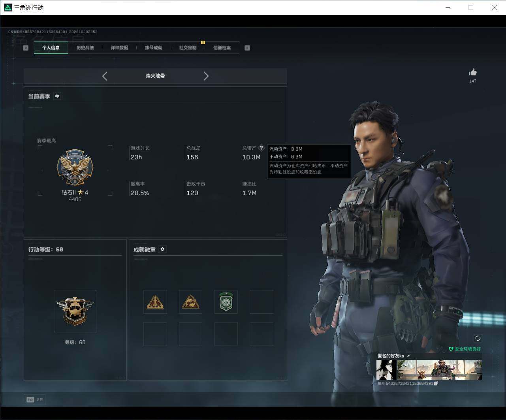506x420 pixels.
Task: Click the black-and-white player avatar
Action: pos(386,369)
